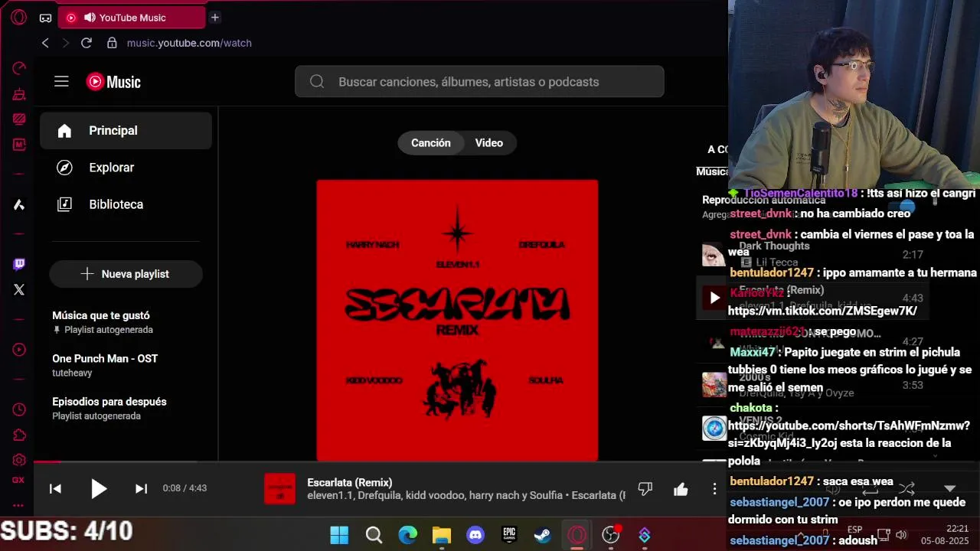Open the new tab plus button

click(215, 17)
